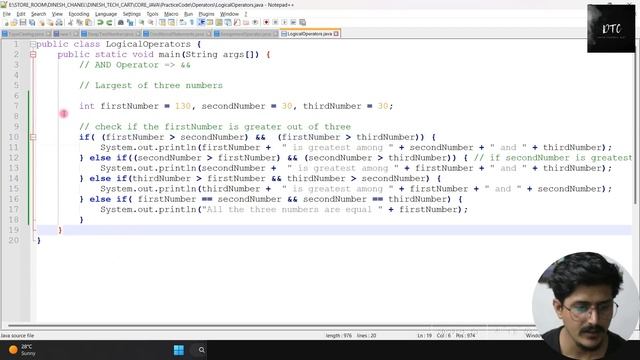Undo the last edit with green arrow
Viewport: 640px width, 360px height.
pyautogui.click(x=100, y=22)
